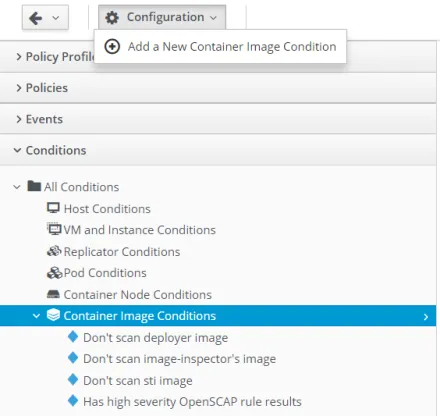The width and height of the screenshot is (440, 416).
Task: Click the plus circle icon in the menu
Action: (x=112, y=47)
